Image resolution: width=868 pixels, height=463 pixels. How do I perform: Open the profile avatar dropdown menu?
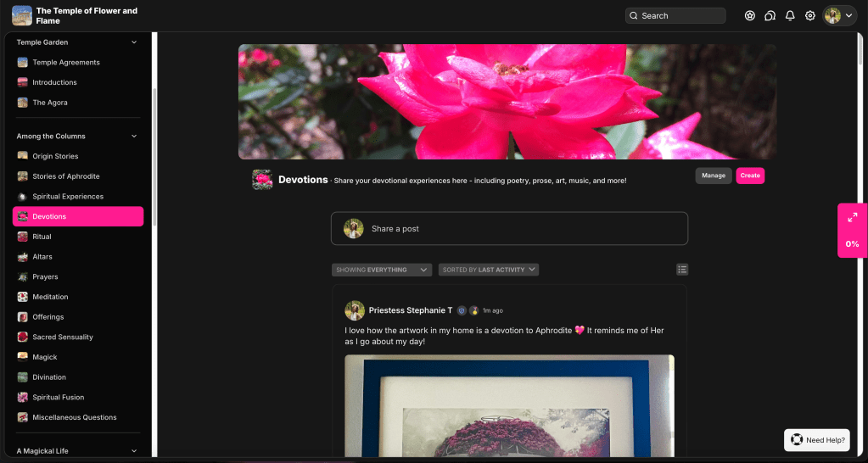[839, 15]
